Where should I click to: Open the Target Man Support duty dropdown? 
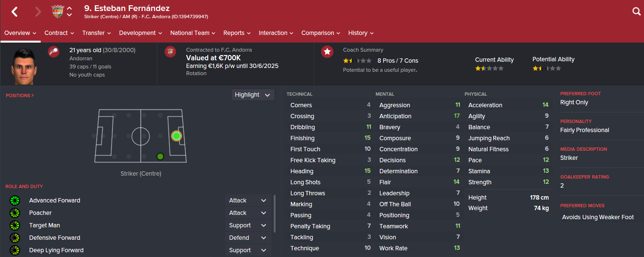coord(248,225)
